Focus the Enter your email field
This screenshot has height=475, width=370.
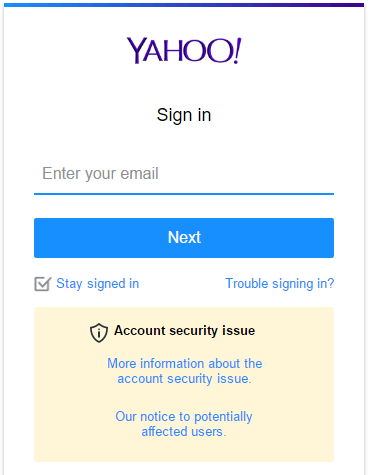coord(184,174)
